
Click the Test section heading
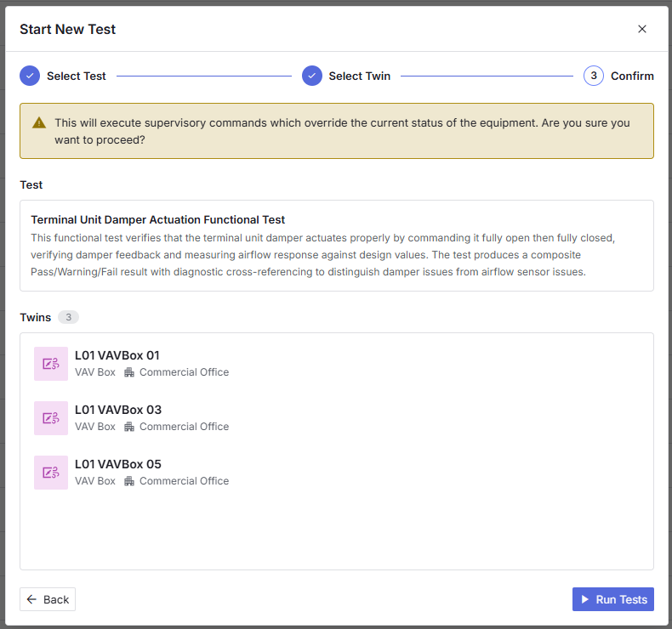pyautogui.click(x=31, y=185)
